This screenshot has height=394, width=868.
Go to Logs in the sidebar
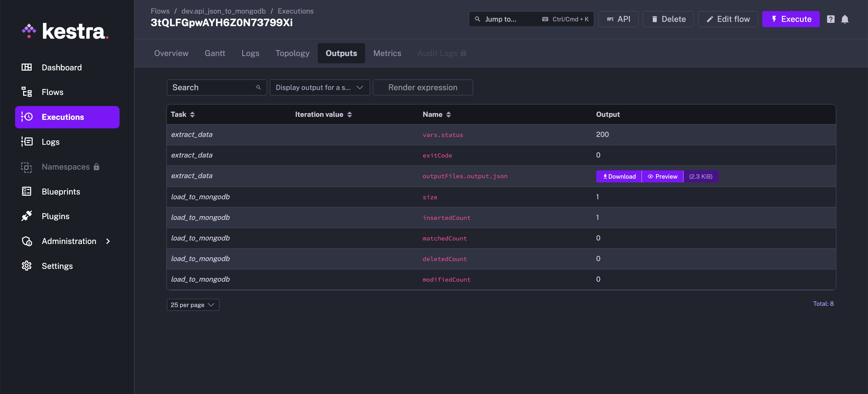[x=67, y=142]
